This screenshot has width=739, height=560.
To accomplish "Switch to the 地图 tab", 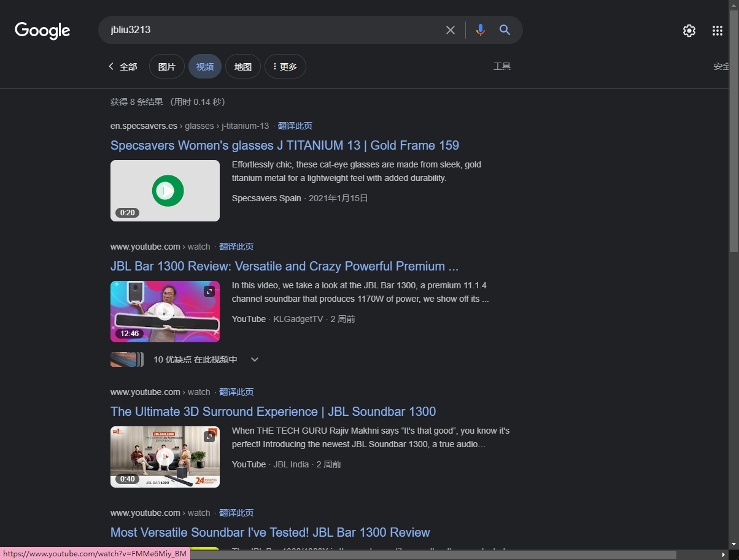I will [243, 67].
